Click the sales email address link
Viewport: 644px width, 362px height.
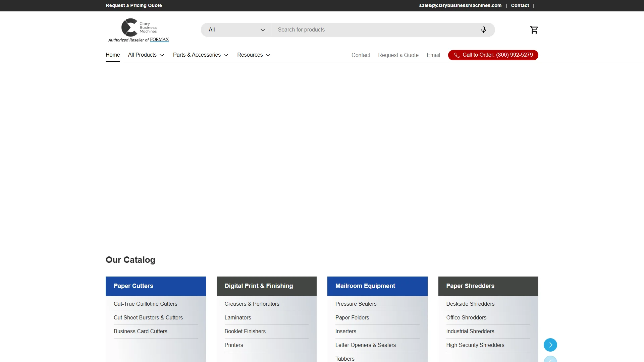pyautogui.click(x=460, y=5)
